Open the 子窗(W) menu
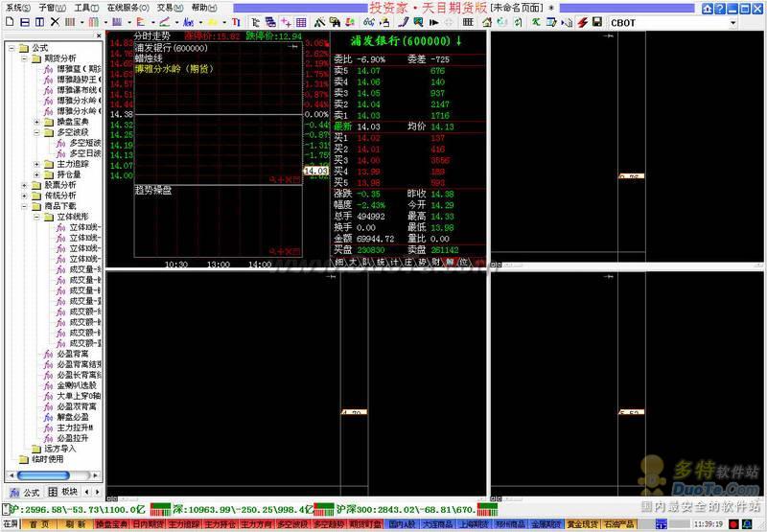Viewport: 767px width, 532px height. (53, 8)
